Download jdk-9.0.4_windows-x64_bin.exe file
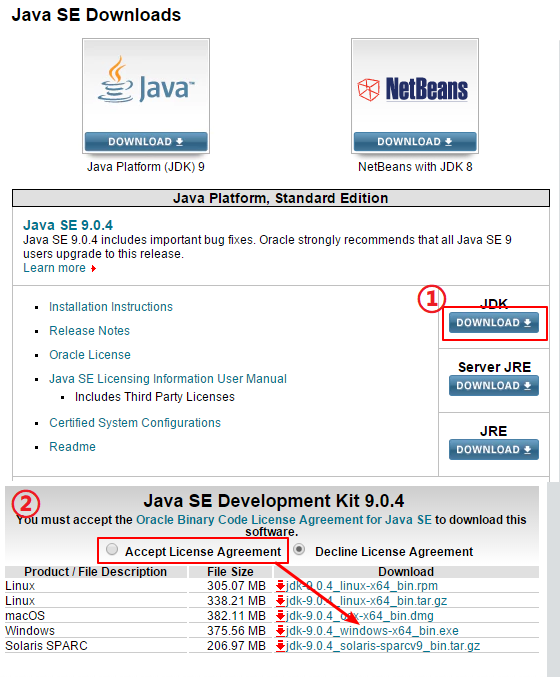Image resolution: width=560 pixels, height=677 pixels. click(372, 631)
